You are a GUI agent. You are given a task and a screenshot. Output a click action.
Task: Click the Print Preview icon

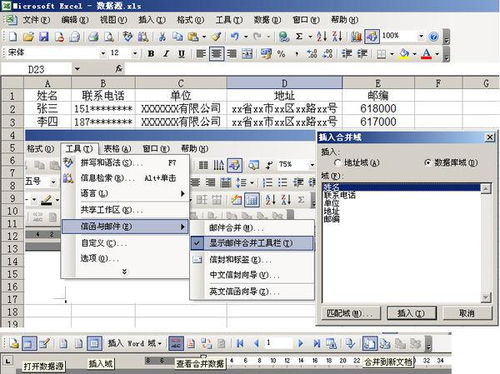point(109,36)
